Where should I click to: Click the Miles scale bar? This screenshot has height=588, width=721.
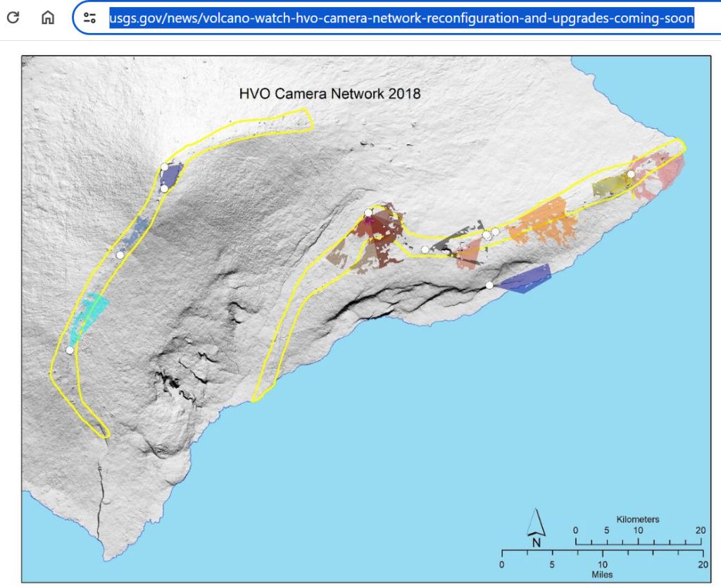click(x=602, y=551)
